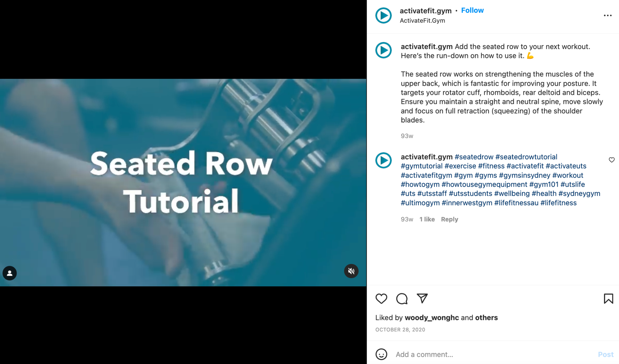Click the ActivateFit.Gym location link
Viewport: 619px width, 364px height.
click(x=422, y=21)
